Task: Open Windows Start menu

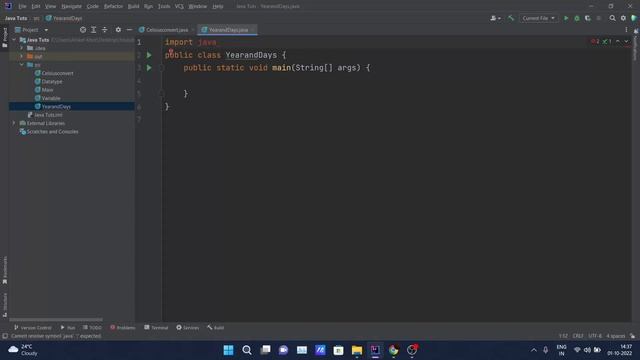Action: click(228, 350)
